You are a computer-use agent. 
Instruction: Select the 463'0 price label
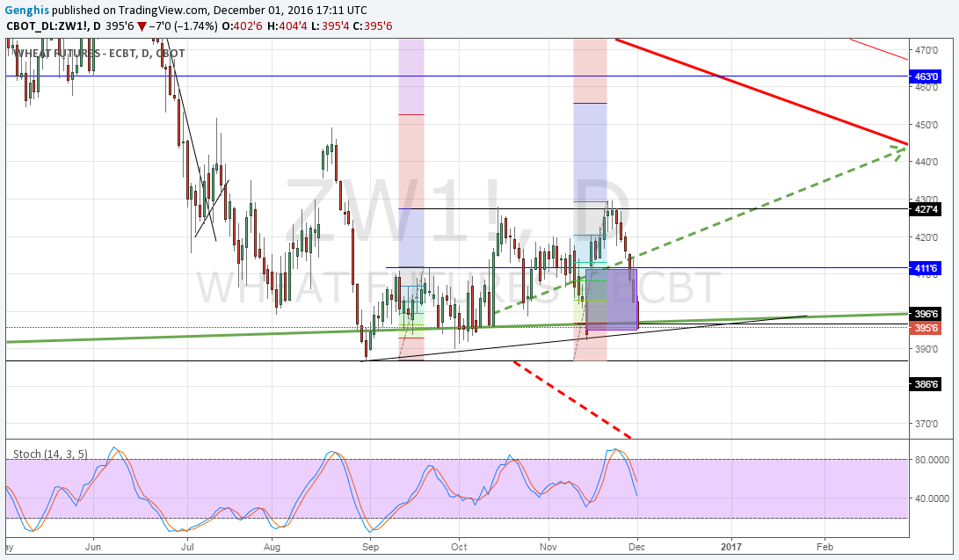coord(925,76)
